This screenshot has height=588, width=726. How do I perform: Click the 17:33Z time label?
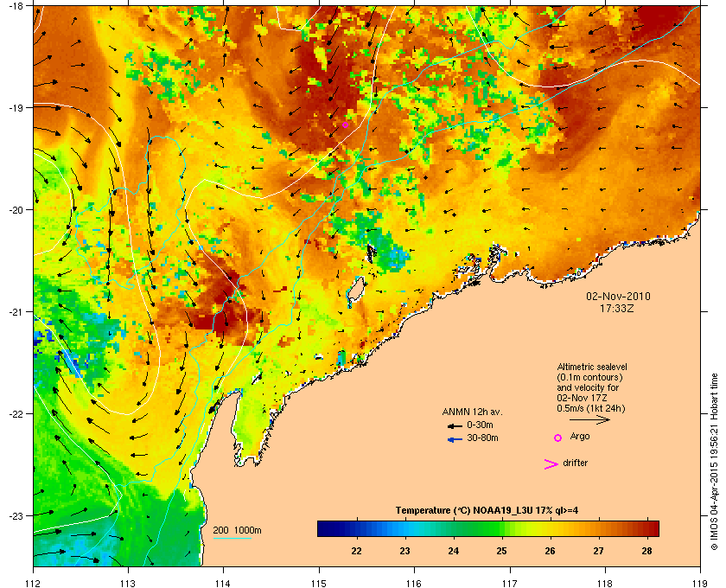tap(617, 308)
